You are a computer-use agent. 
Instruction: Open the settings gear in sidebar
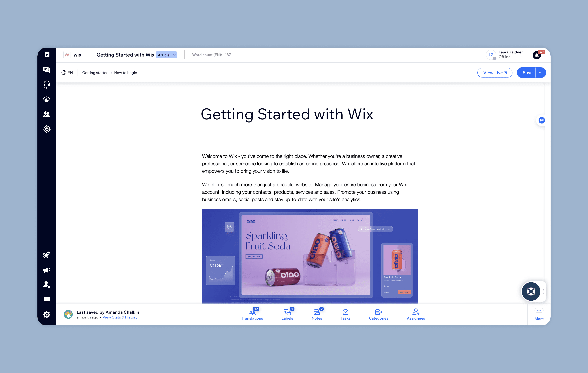pyautogui.click(x=46, y=315)
